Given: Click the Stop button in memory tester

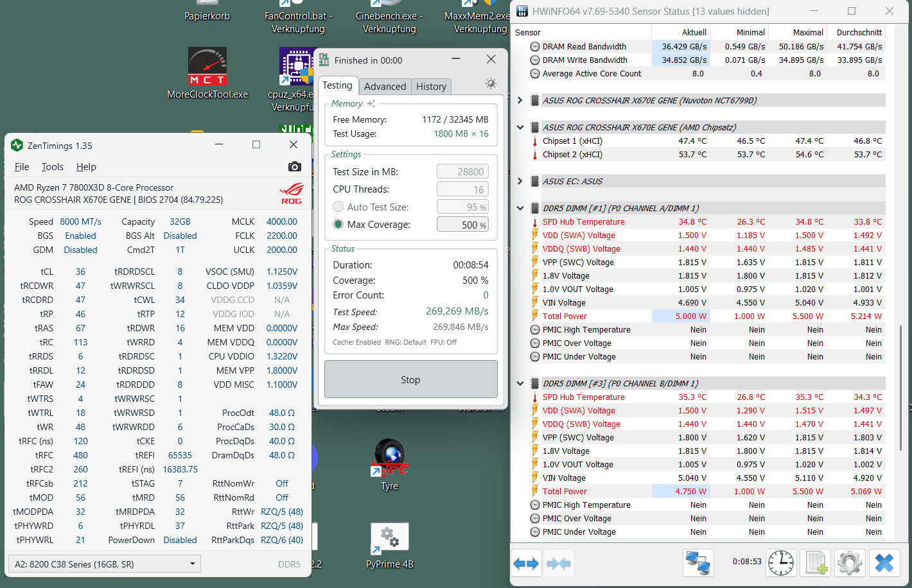Looking at the screenshot, I should [x=411, y=379].
